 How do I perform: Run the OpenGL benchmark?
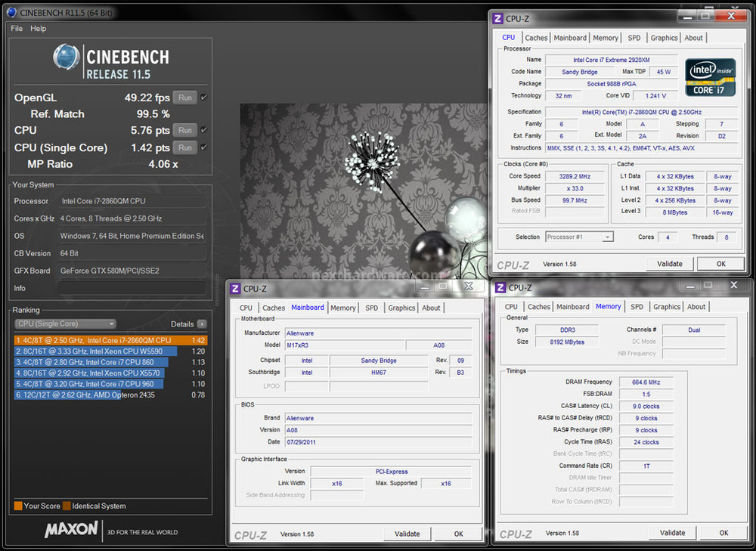185,98
